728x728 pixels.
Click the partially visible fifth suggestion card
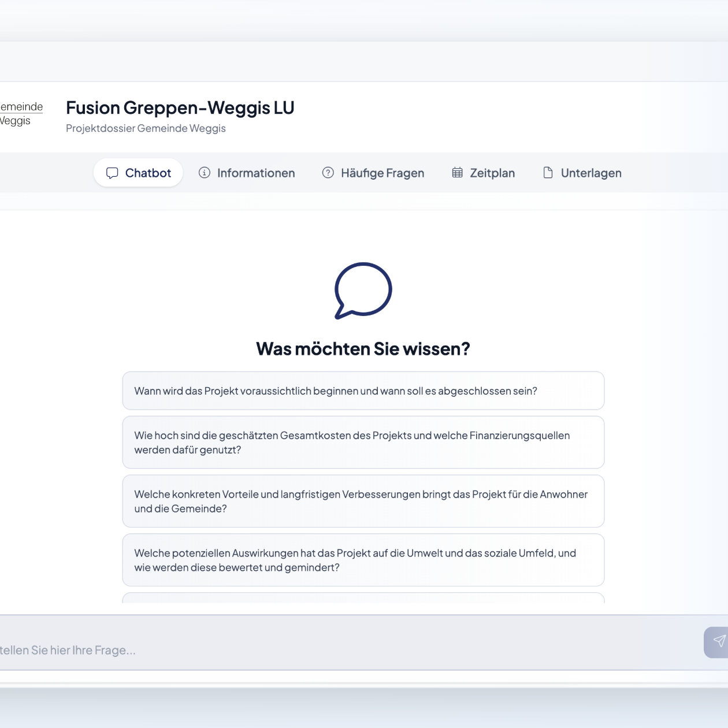[363, 598]
